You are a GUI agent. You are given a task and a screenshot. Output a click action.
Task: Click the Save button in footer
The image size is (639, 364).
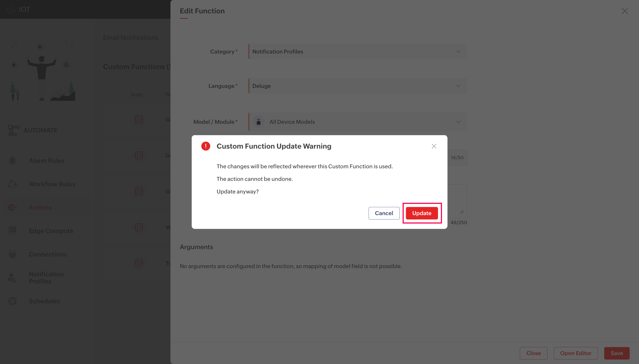click(x=616, y=353)
